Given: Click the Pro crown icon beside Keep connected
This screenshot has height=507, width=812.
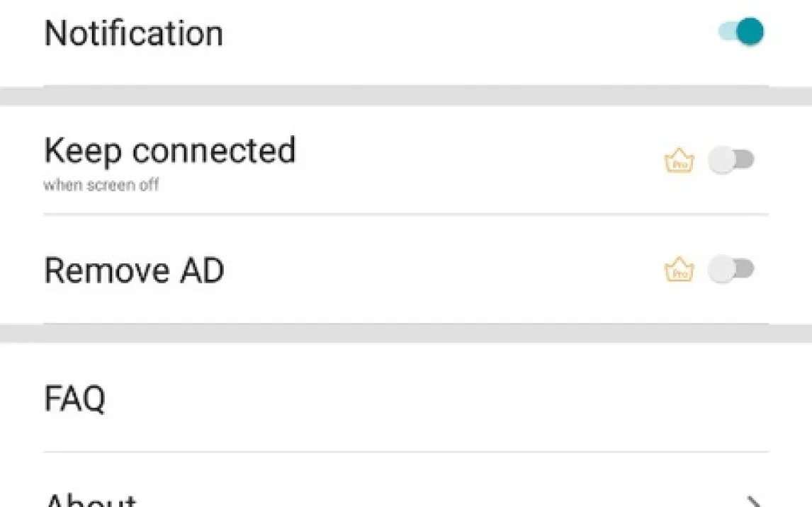Looking at the screenshot, I should tap(679, 161).
